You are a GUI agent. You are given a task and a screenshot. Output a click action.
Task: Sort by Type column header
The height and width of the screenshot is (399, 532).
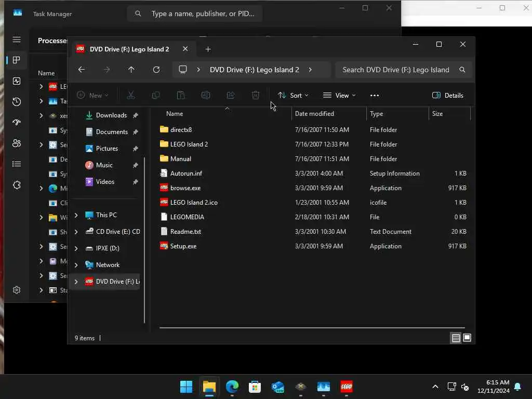point(376,114)
